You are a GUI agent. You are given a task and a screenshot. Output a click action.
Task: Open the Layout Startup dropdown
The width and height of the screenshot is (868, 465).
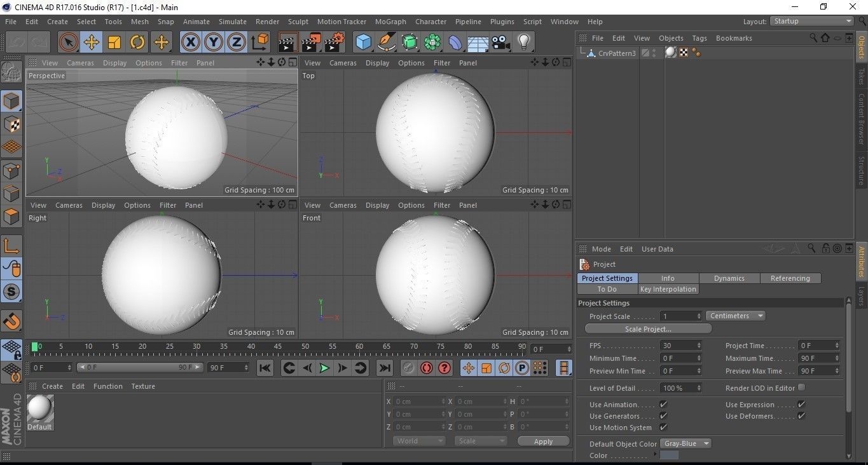812,21
